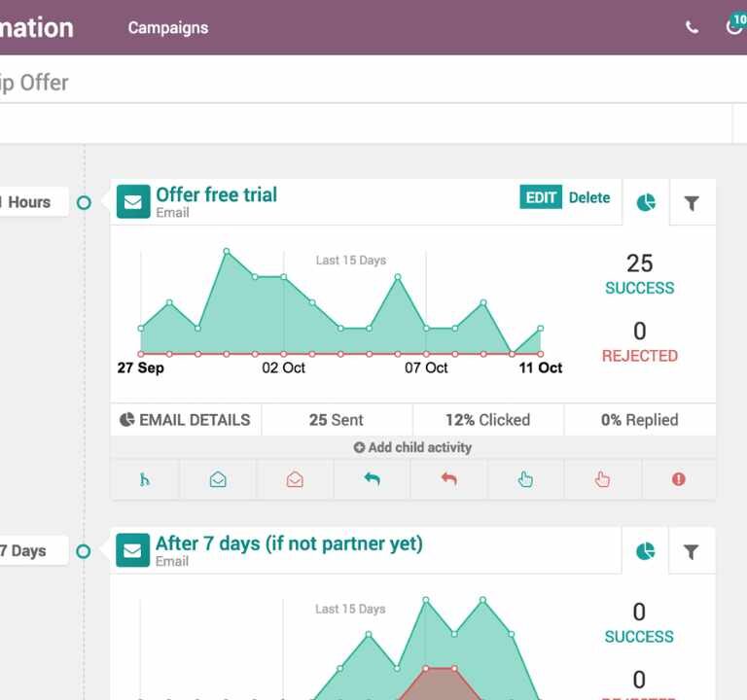747x700 pixels.
Task: Switch to graph tab of Offer free trial
Action: pos(646,202)
